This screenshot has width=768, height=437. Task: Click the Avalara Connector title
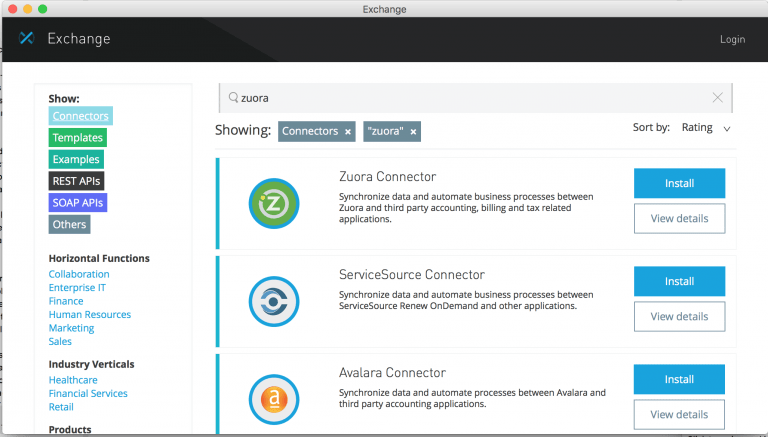(392, 373)
